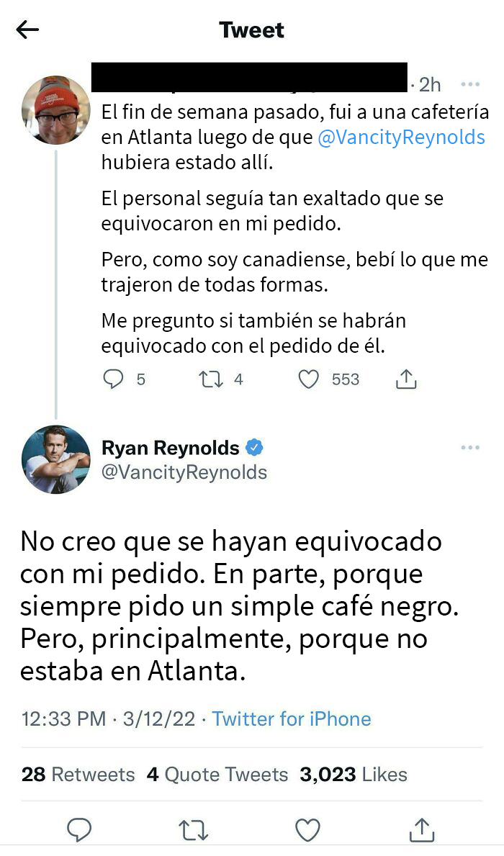Reply to the first tweet
This screenshot has height=856, width=504.
[x=113, y=379]
